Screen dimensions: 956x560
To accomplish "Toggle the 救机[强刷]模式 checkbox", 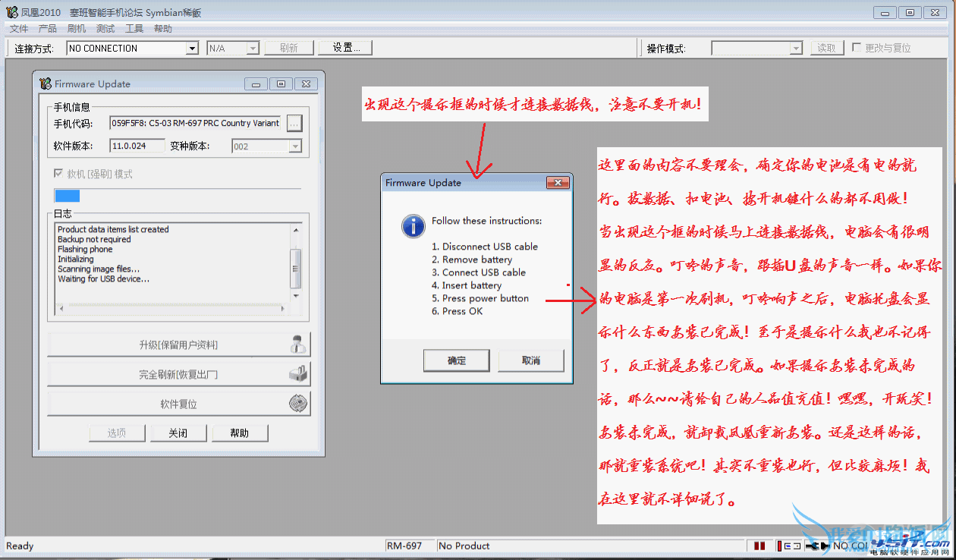I will point(58,174).
